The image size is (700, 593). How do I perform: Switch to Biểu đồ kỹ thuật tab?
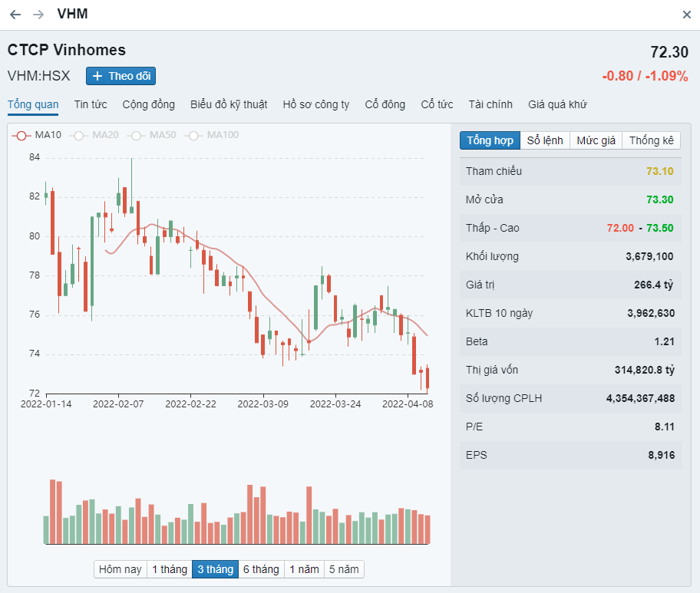(229, 104)
